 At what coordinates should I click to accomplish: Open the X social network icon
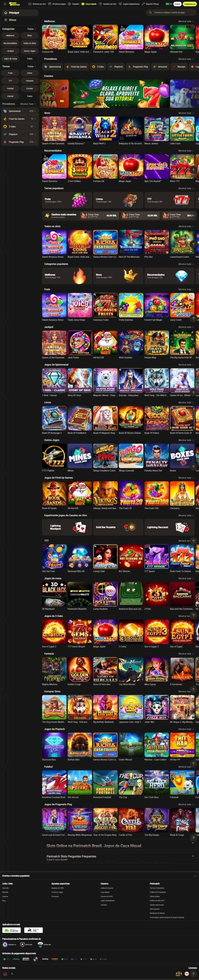[x=12, y=973]
